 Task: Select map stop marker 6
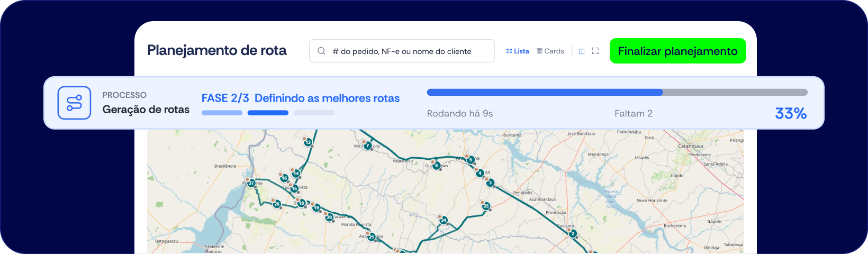(x=437, y=166)
